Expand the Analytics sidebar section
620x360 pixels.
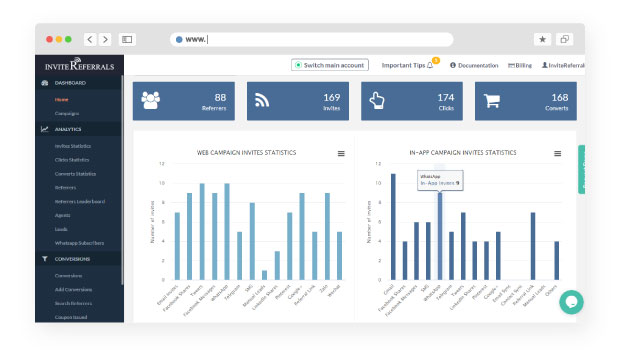78,129
